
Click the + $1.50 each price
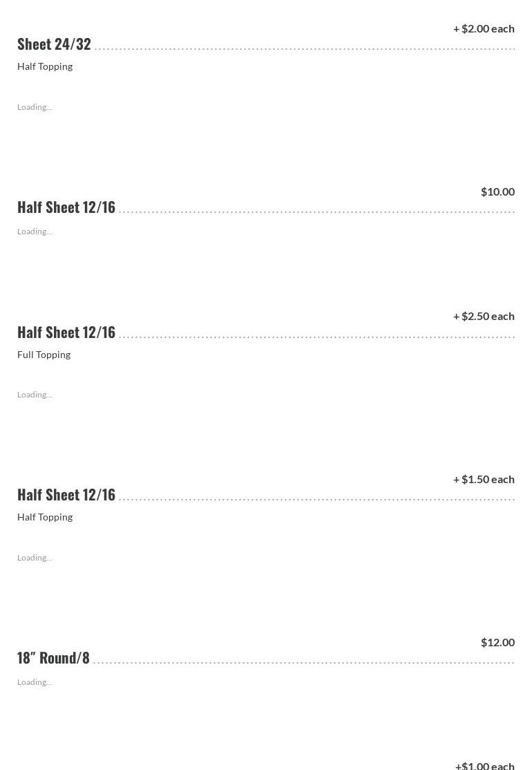pyautogui.click(x=484, y=479)
